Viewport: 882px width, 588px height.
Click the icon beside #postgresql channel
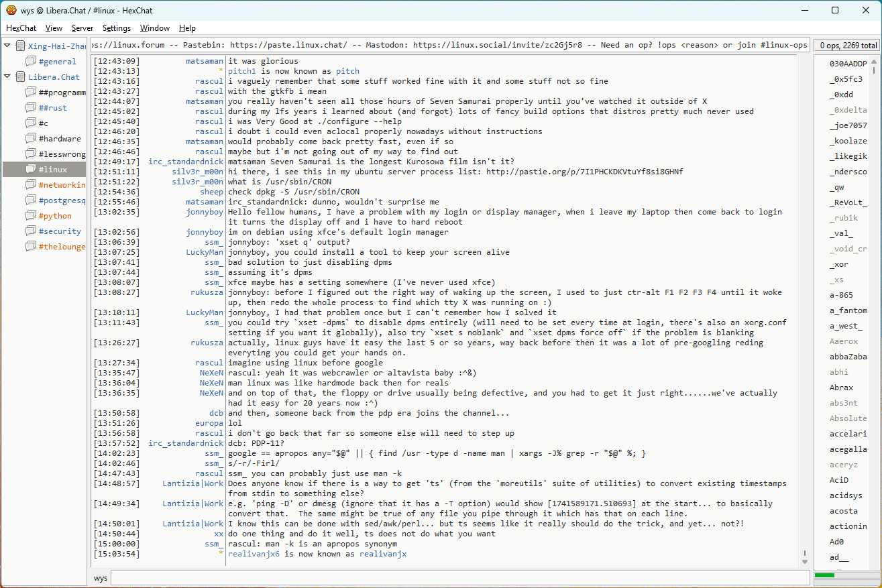[x=31, y=200]
